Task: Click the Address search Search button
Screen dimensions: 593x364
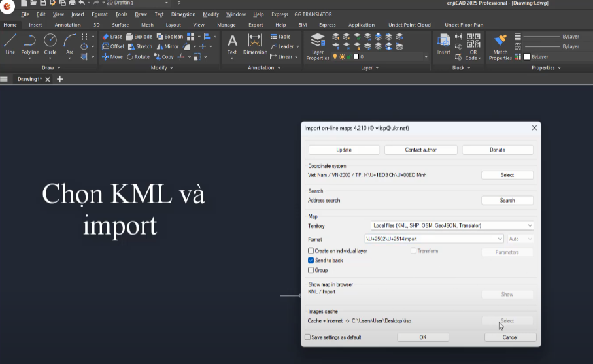Action: [507, 201]
